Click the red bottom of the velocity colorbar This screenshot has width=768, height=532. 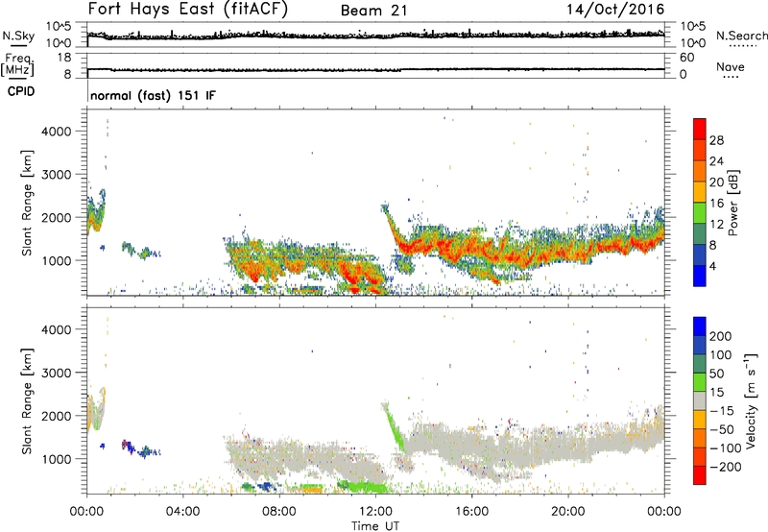[x=700, y=475]
